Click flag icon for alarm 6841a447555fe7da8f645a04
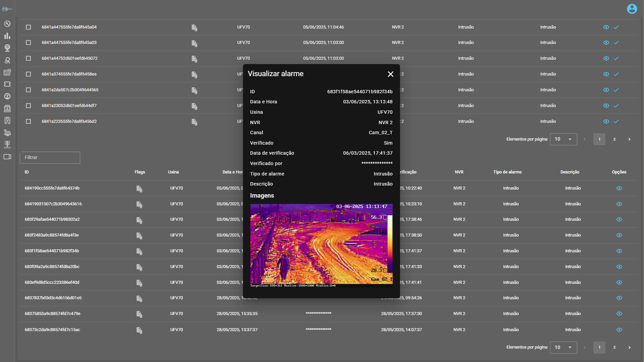Viewport: 644px width, 362px height. click(x=194, y=28)
